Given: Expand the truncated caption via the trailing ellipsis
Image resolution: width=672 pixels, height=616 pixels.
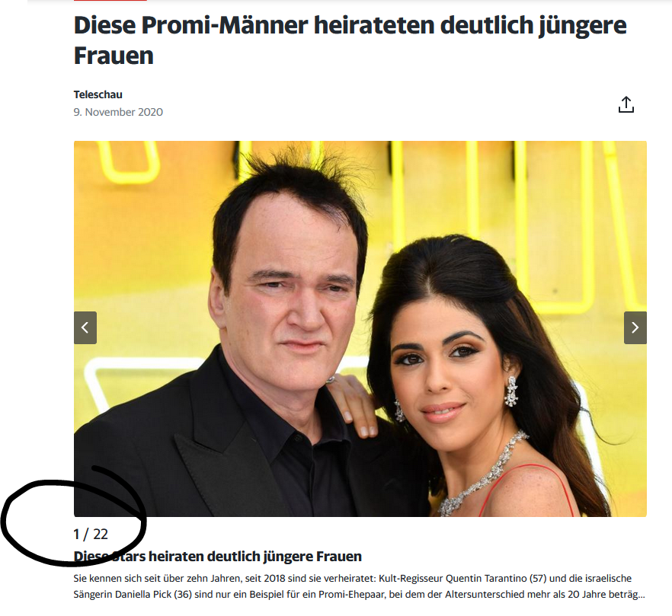Looking at the screenshot, I should (641, 595).
